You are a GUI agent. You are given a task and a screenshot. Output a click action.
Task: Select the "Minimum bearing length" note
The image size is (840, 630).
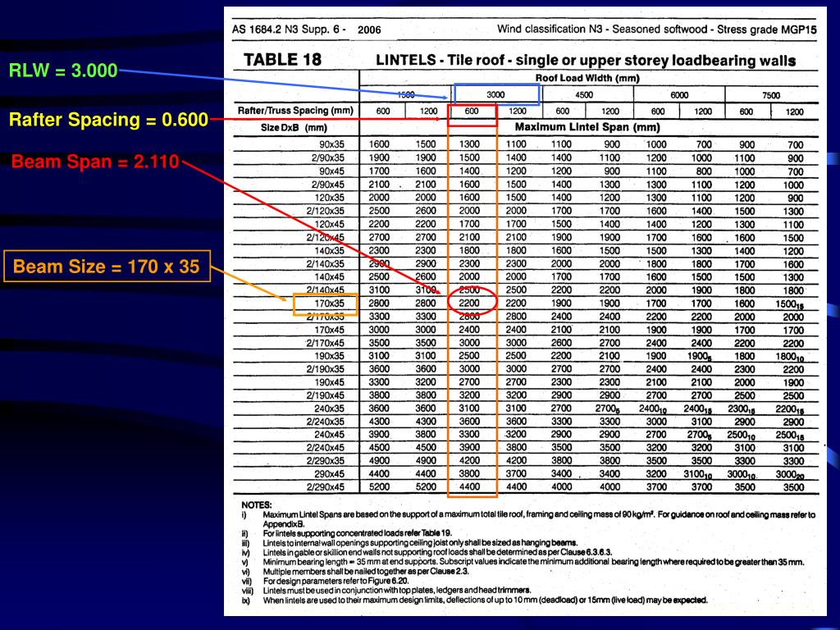tap(533, 562)
